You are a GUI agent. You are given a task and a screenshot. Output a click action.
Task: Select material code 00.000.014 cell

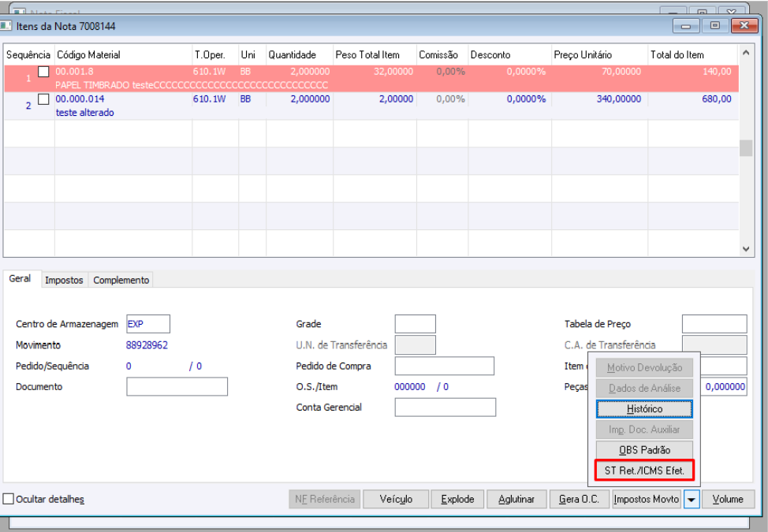(x=80, y=99)
